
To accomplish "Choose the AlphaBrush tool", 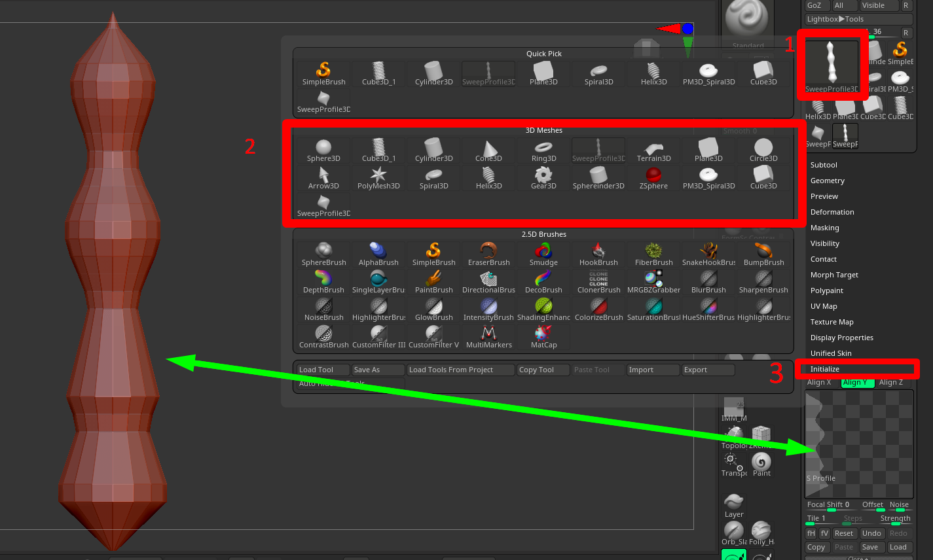I will (x=378, y=254).
